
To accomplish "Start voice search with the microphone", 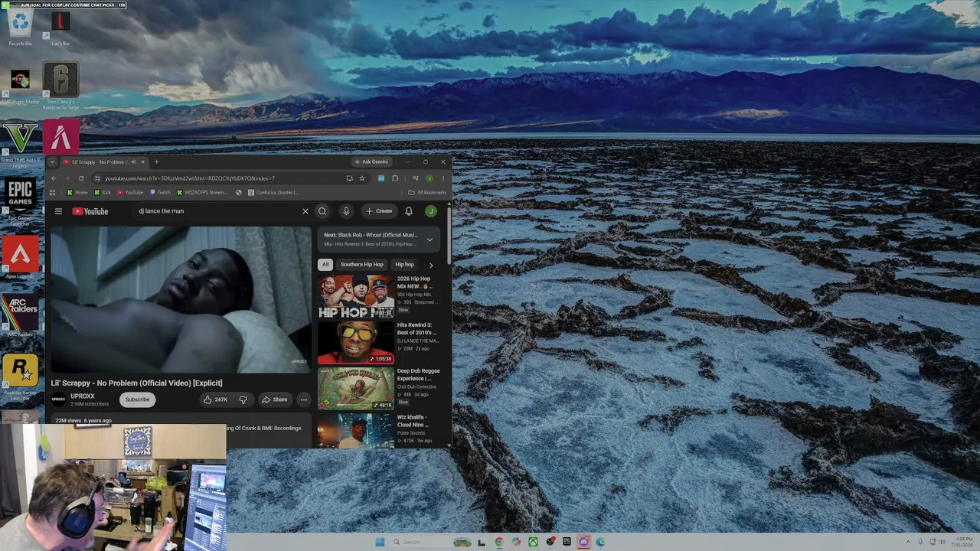I will click(346, 211).
